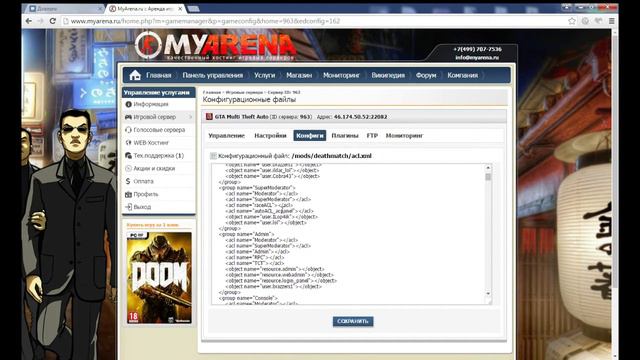Click the Акции и скидки sidebar icon
The height and width of the screenshot is (360, 640).
click(128, 168)
